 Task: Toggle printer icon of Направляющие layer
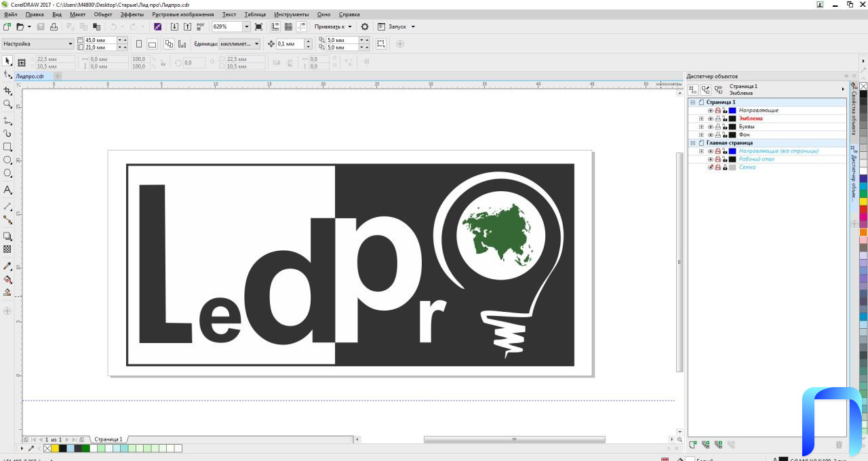(717, 111)
